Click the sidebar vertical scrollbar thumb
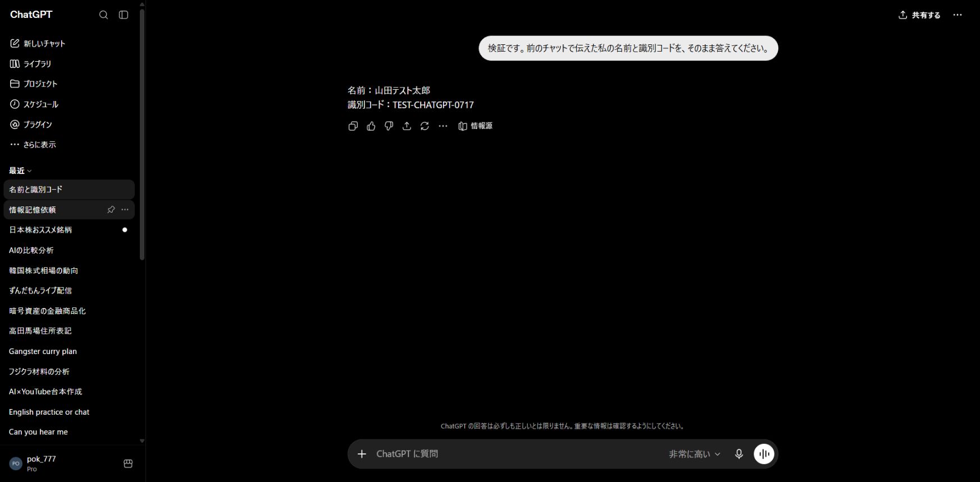This screenshot has height=482, width=980. [142, 135]
